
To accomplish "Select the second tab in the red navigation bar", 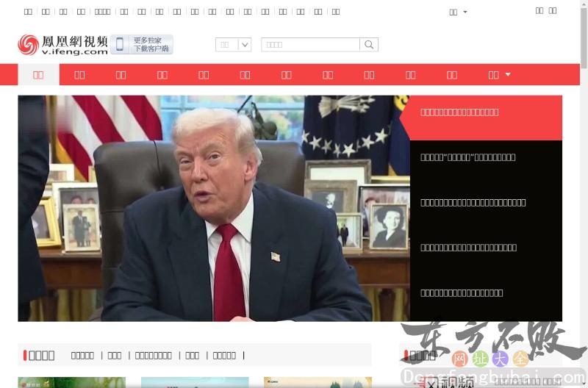I will (x=79, y=74).
